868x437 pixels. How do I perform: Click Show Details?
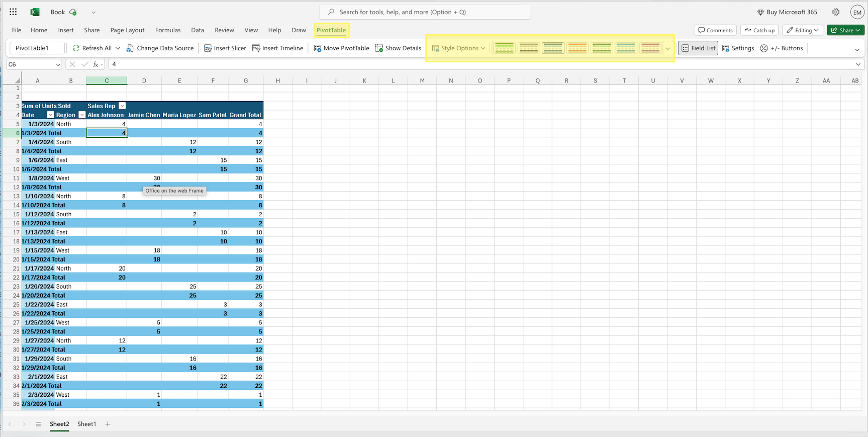pyautogui.click(x=398, y=48)
